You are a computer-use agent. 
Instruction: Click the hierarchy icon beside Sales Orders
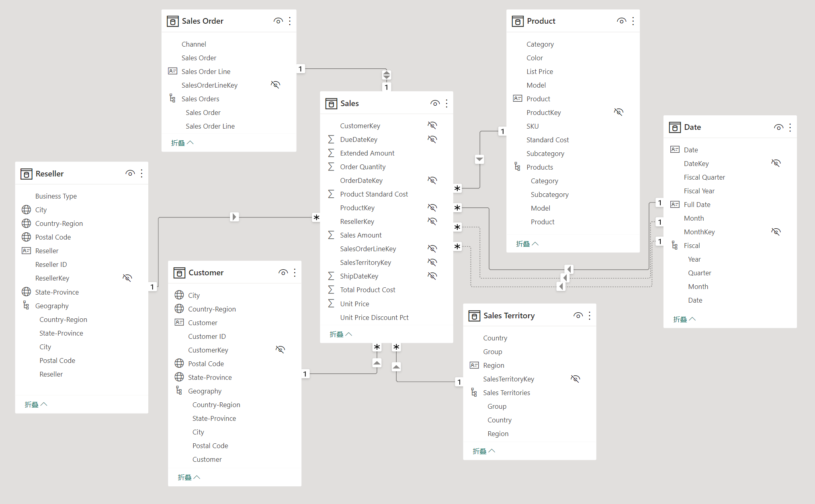coord(172,98)
